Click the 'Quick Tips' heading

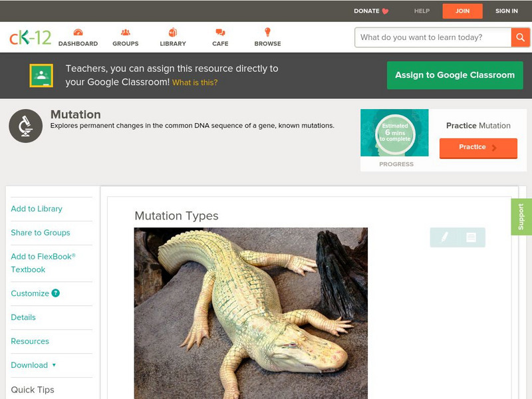(33, 390)
